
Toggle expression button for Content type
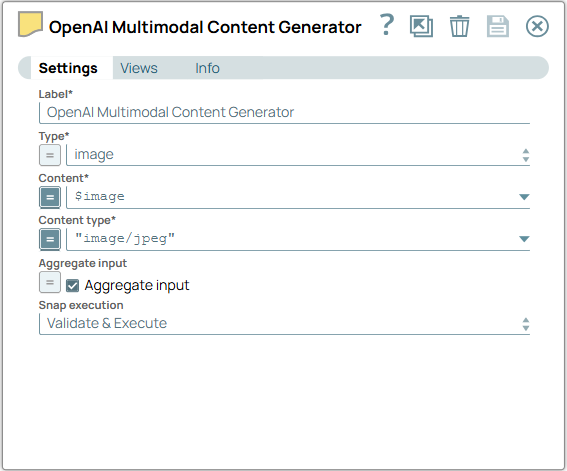pyautogui.click(x=50, y=239)
